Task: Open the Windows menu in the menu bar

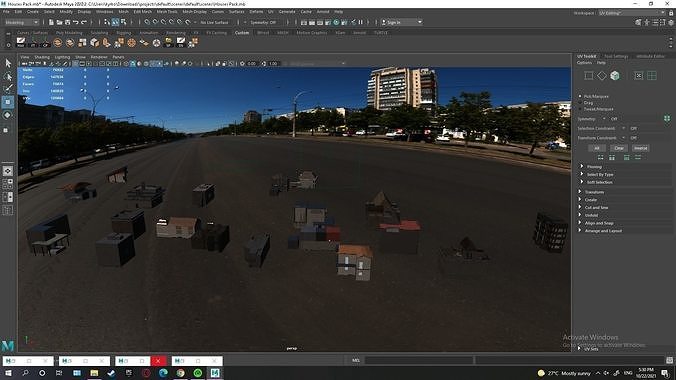Action: point(104,12)
